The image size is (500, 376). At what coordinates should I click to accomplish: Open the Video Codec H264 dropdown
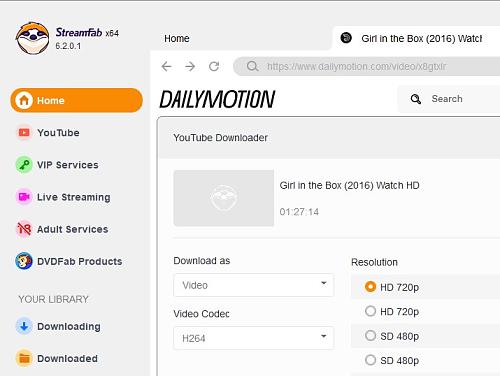[x=254, y=338]
